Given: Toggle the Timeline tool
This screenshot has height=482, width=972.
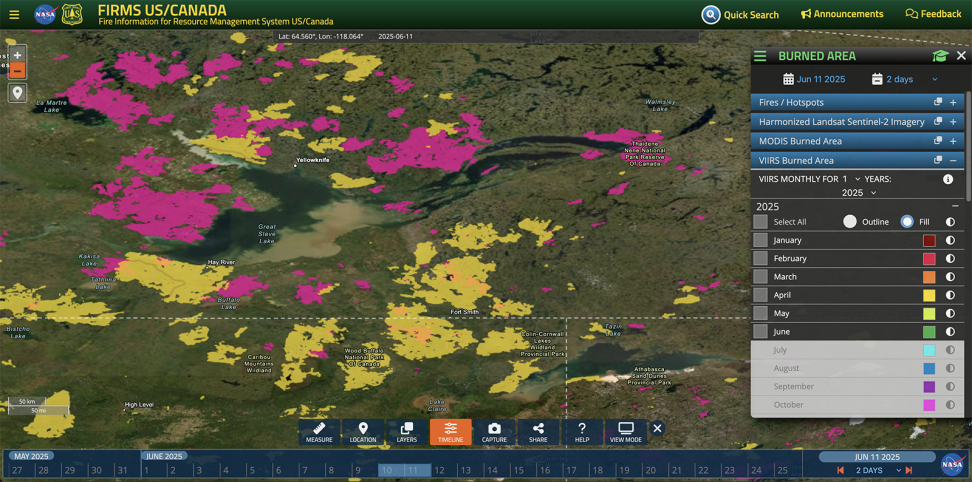Looking at the screenshot, I should (x=451, y=432).
